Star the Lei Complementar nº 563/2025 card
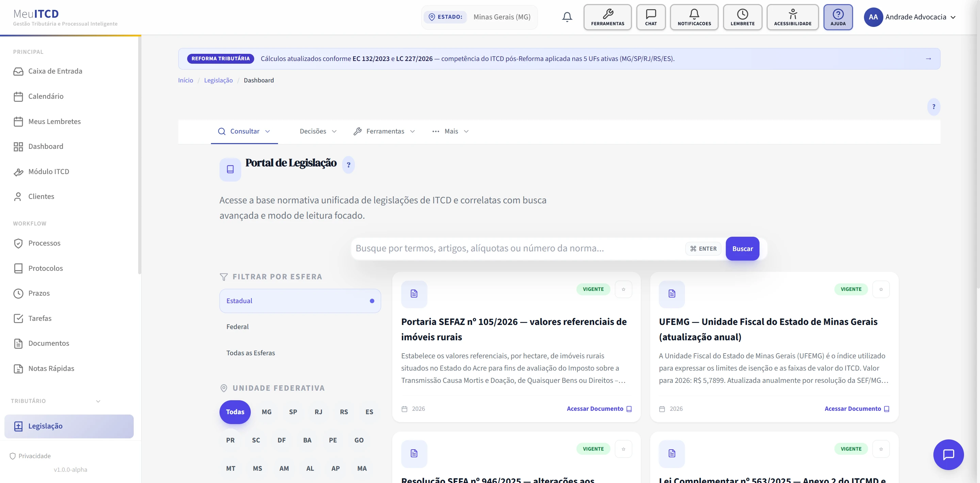The image size is (980, 483). 881,449
